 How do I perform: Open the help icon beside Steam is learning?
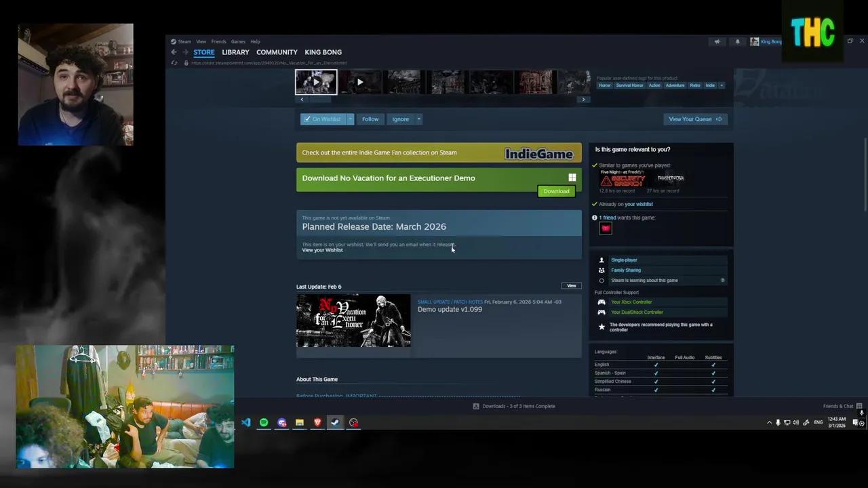(x=722, y=280)
